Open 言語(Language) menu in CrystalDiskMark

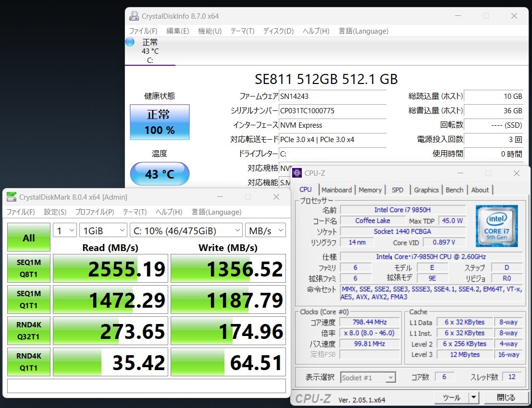[216, 212]
